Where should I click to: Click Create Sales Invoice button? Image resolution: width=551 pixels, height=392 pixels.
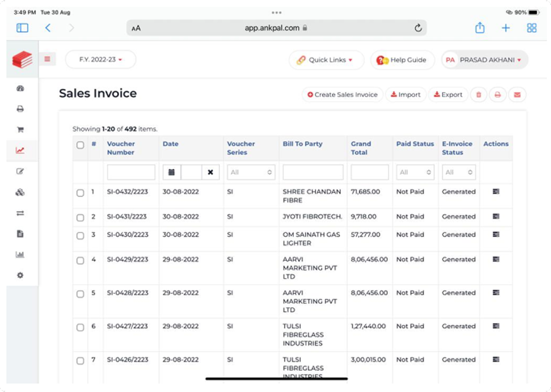click(x=342, y=95)
